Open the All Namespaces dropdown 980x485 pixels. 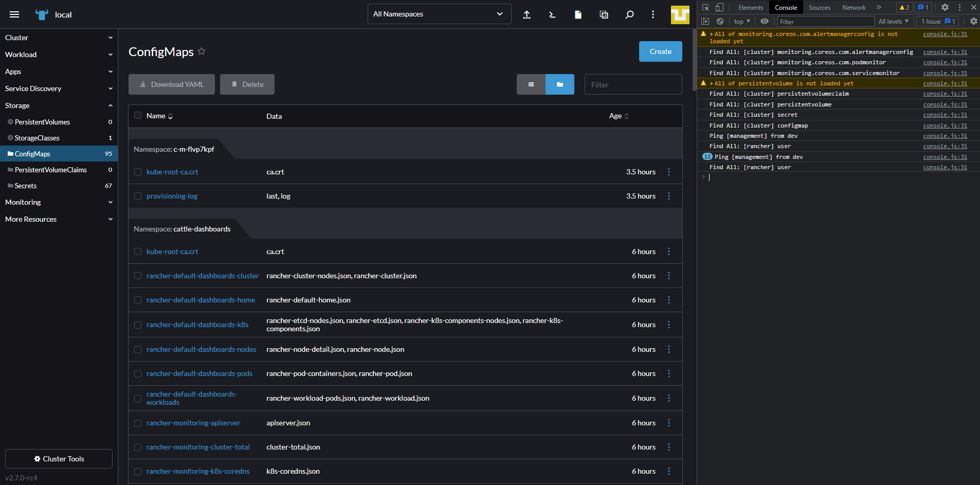click(440, 14)
